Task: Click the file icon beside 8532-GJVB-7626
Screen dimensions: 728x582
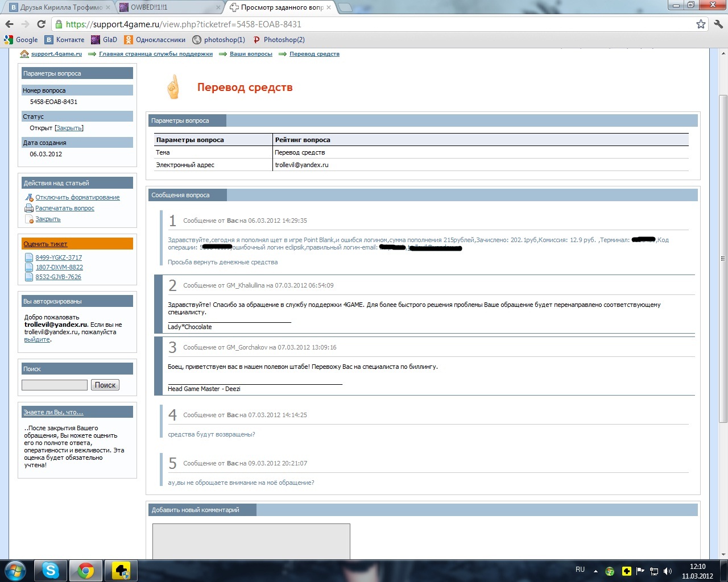Action: pyautogui.click(x=29, y=277)
